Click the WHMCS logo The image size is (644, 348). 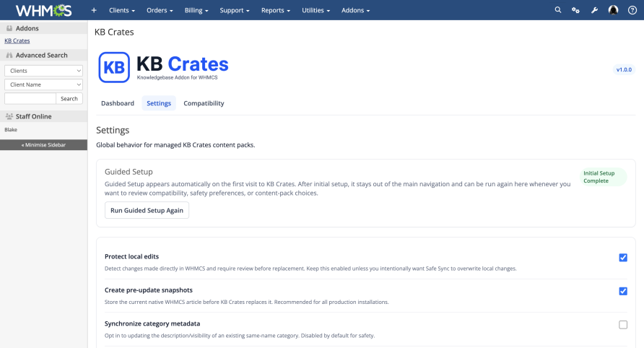pyautogui.click(x=43, y=10)
